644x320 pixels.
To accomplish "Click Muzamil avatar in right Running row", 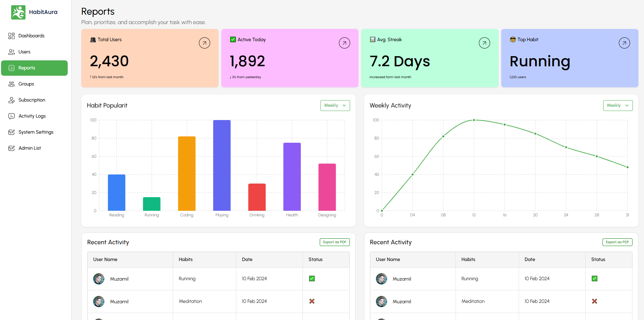I will coord(382,279).
